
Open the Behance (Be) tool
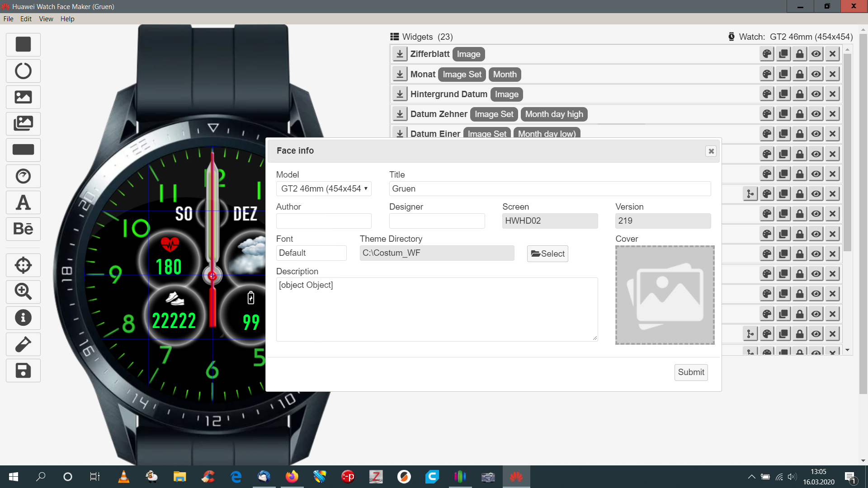[x=23, y=229]
